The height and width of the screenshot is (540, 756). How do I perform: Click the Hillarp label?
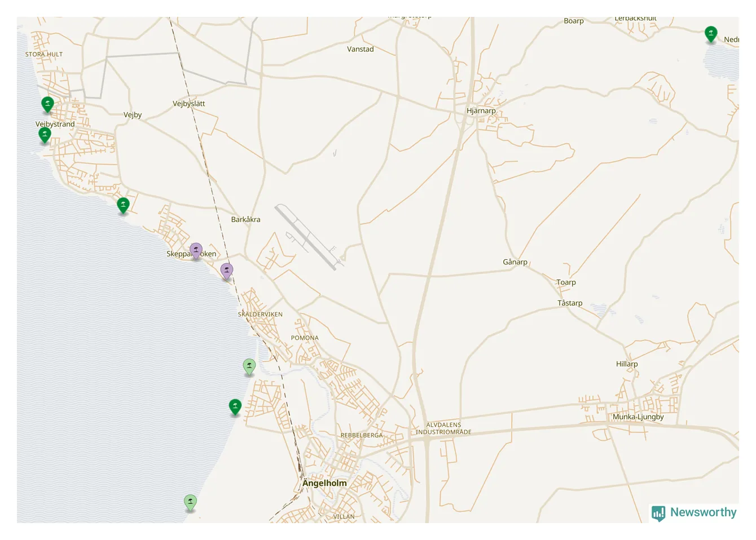(x=627, y=364)
